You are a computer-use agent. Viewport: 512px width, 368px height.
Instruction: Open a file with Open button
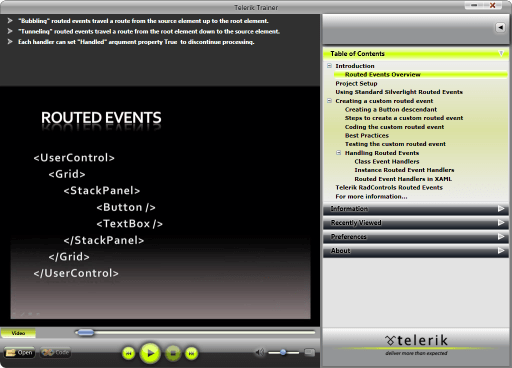click(x=19, y=352)
